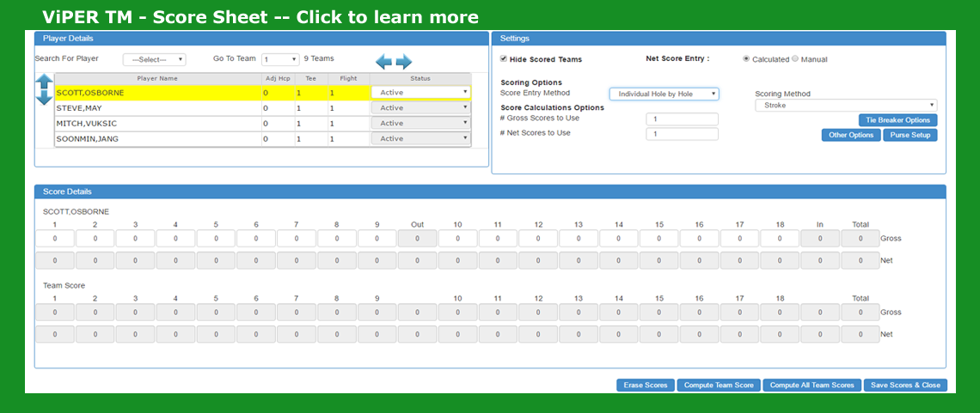Click hole 9 gross score field for SCOTT,OSBORNE

point(377,239)
